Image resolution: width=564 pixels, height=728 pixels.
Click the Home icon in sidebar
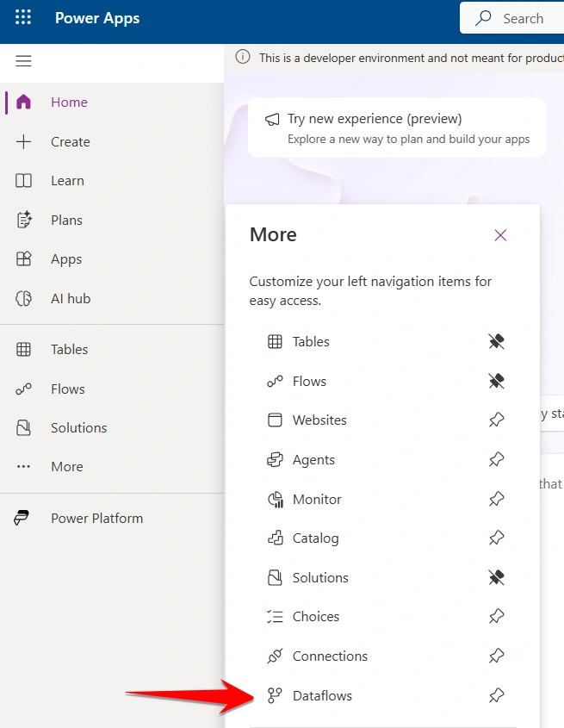tap(23, 103)
